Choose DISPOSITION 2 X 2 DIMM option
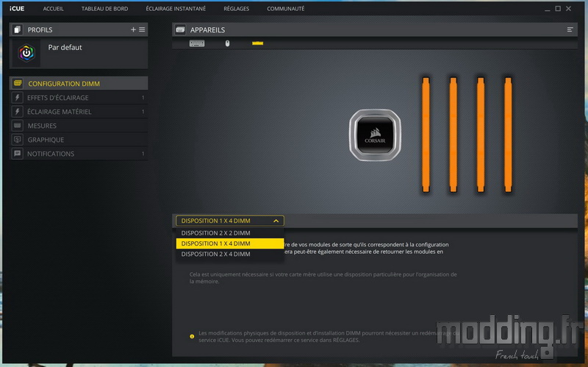This screenshot has width=588, height=367. pos(230,233)
